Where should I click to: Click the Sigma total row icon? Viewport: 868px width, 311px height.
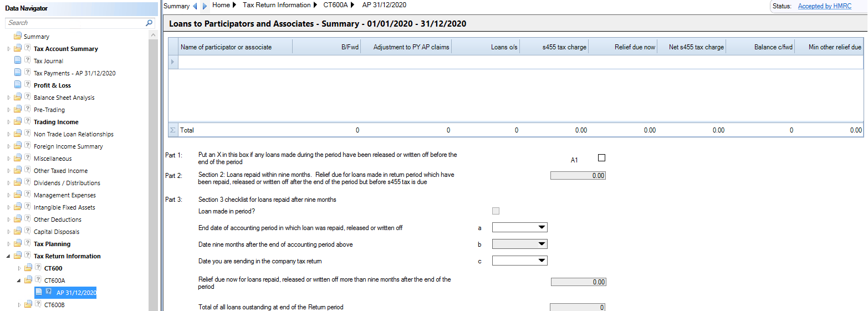point(172,130)
